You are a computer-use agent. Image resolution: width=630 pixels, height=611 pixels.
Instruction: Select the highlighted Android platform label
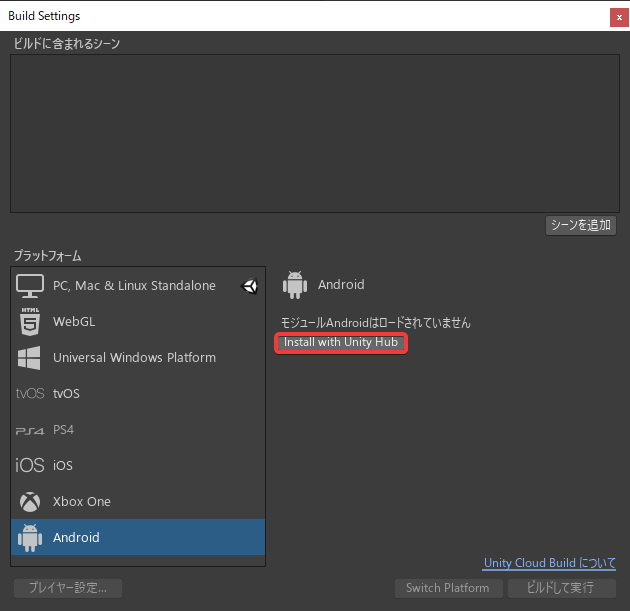coord(76,537)
